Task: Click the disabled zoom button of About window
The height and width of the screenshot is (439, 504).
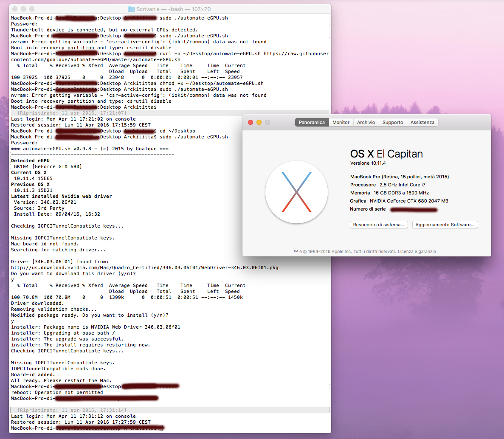Action: [267, 122]
